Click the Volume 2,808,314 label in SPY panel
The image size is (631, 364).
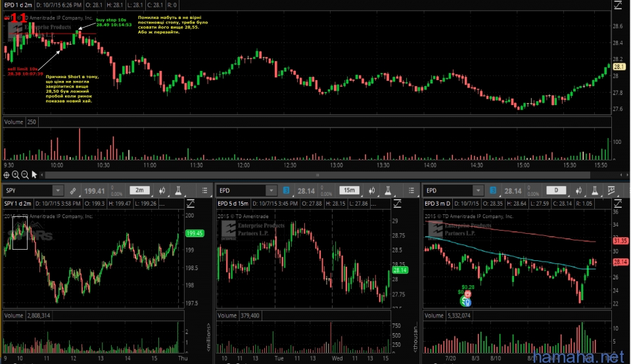click(x=27, y=316)
